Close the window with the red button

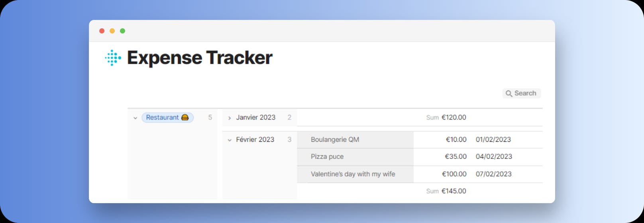click(x=102, y=31)
